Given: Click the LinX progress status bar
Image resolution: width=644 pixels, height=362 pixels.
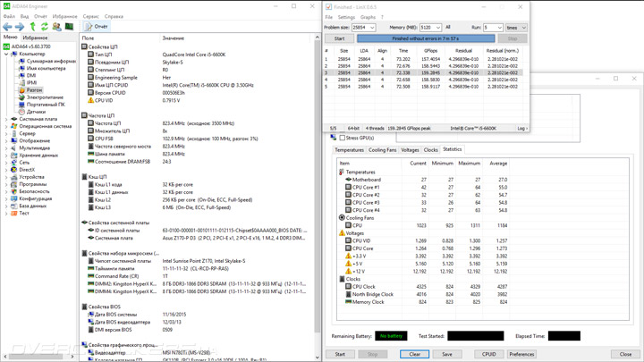Looking at the screenshot, I should coord(424,38).
